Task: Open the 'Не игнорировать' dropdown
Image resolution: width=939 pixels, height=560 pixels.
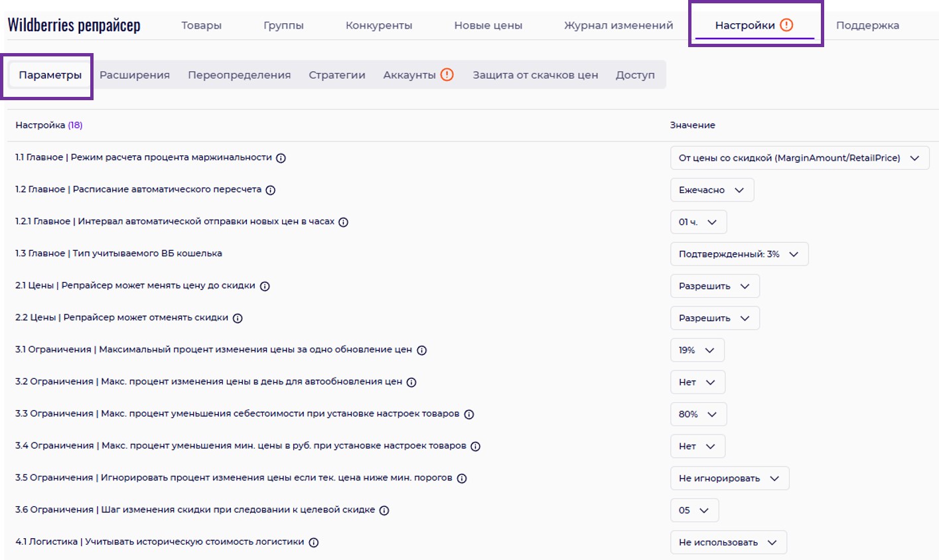Action: [729, 478]
